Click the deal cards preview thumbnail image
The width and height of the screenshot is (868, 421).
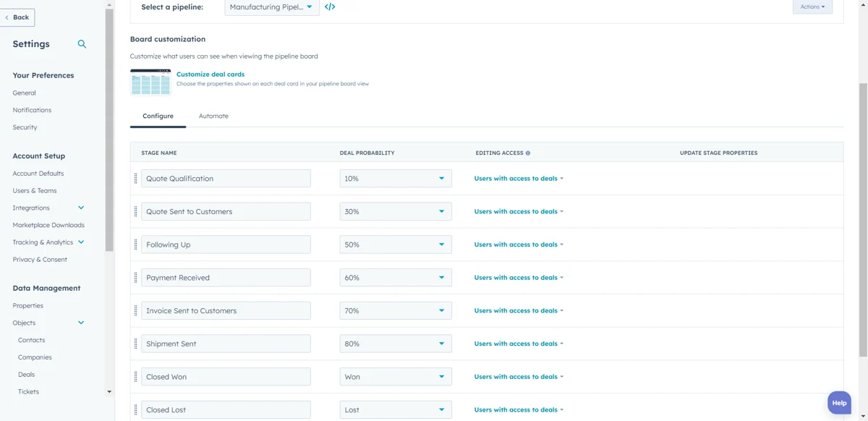[150, 81]
